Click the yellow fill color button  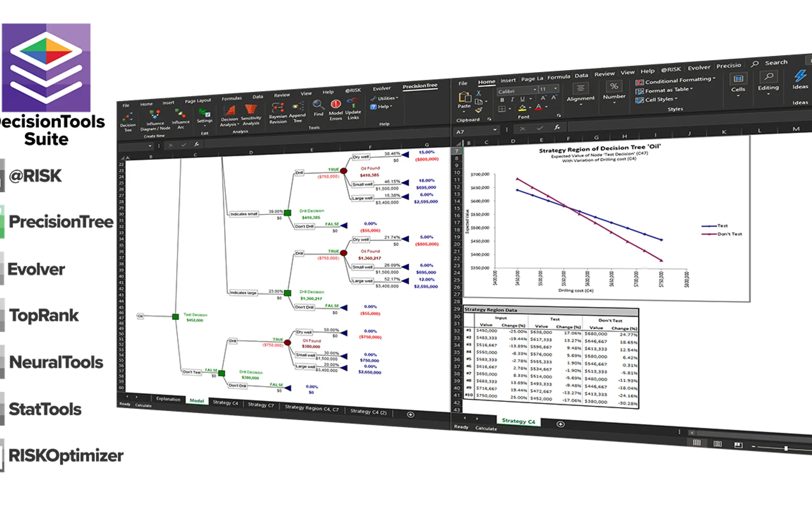click(x=522, y=108)
